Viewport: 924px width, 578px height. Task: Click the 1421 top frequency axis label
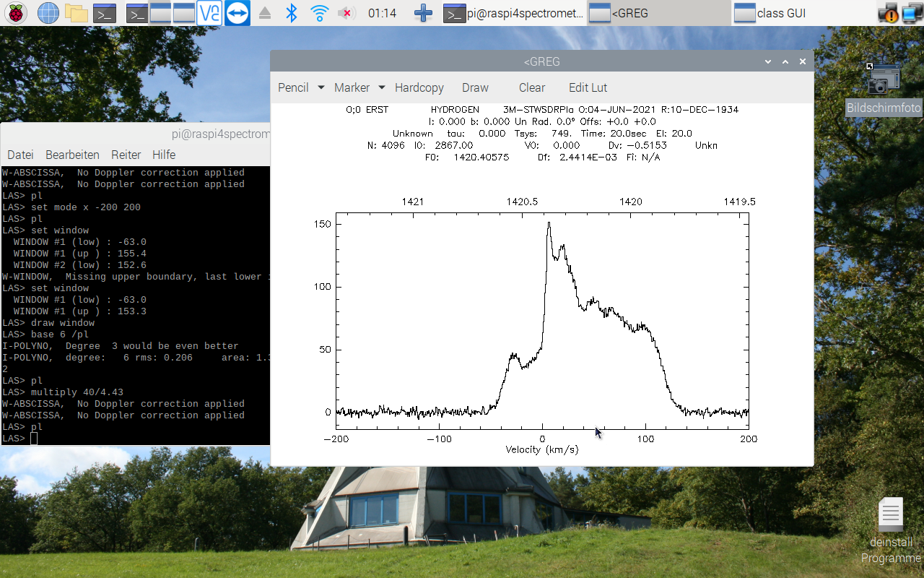pyautogui.click(x=412, y=202)
